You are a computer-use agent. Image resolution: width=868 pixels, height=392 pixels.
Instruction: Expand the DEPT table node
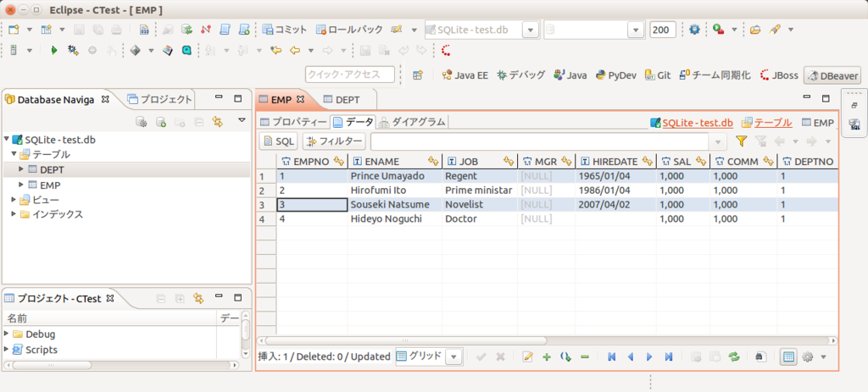[x=21, y=169]
